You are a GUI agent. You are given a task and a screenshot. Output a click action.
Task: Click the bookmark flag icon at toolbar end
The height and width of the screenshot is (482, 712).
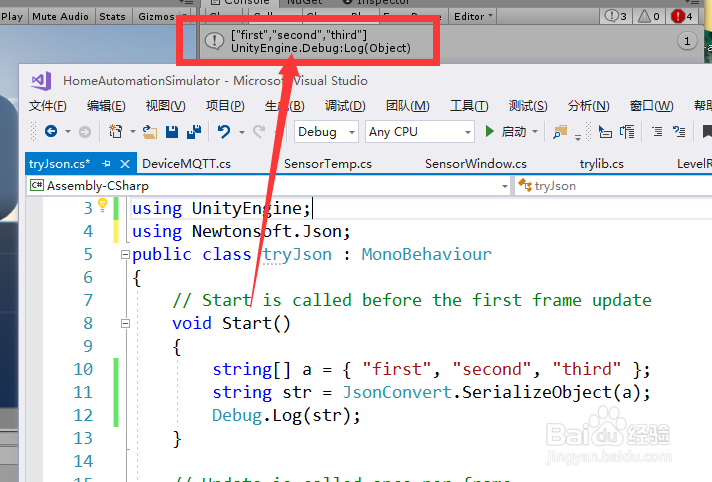(707, 132)
